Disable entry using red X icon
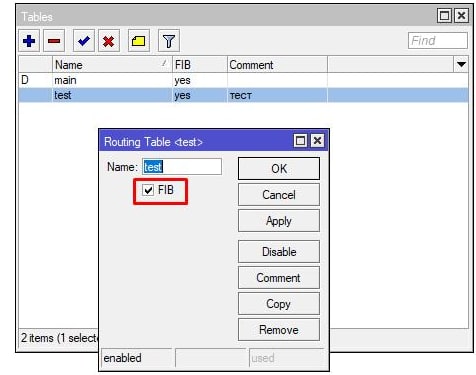The image size is (476, 375). [x=109, y=41]
